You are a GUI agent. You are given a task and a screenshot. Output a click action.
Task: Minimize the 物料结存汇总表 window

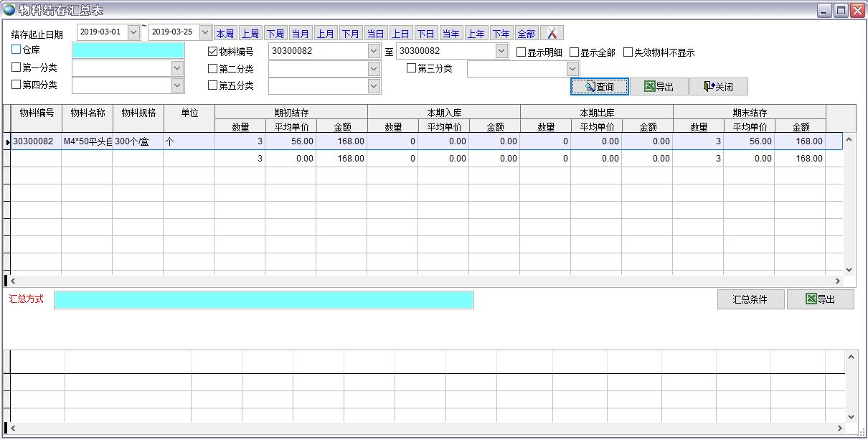click(x=825, y=10)
